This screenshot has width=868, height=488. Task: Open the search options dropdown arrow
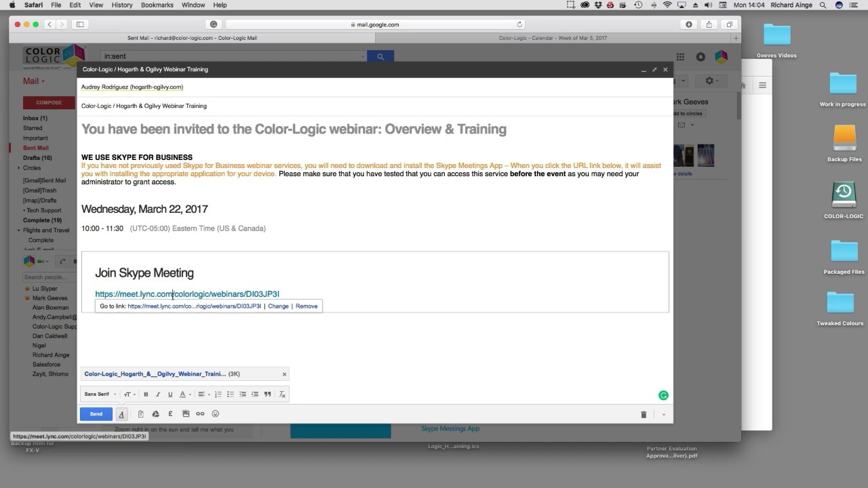362,57
